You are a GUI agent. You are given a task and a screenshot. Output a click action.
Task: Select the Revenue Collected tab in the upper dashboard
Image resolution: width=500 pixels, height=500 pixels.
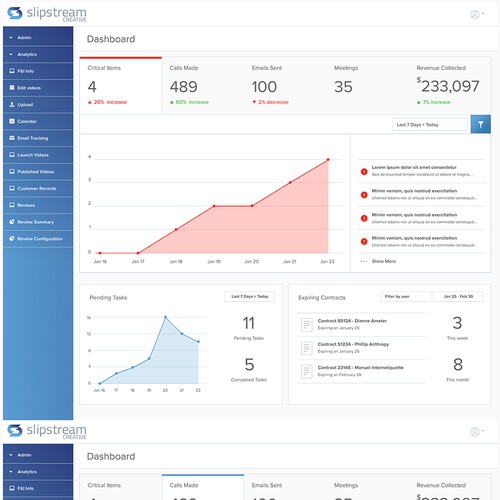[450, 86]
